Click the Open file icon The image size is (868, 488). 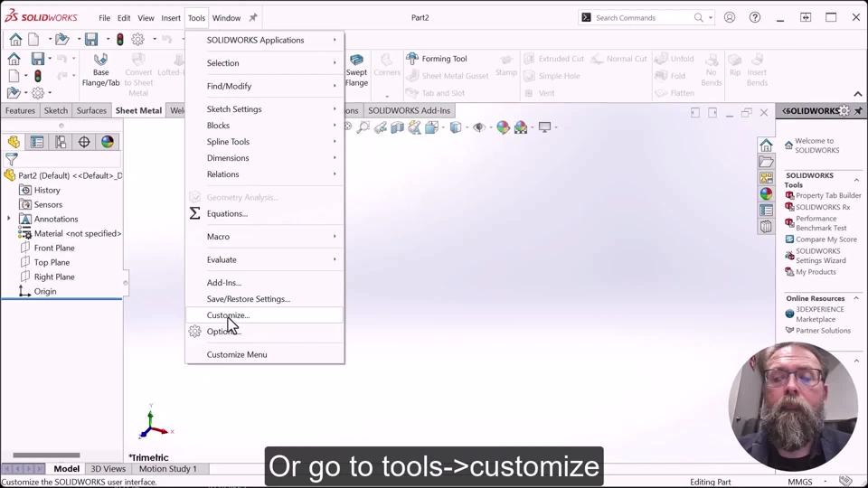coord(62,39)
